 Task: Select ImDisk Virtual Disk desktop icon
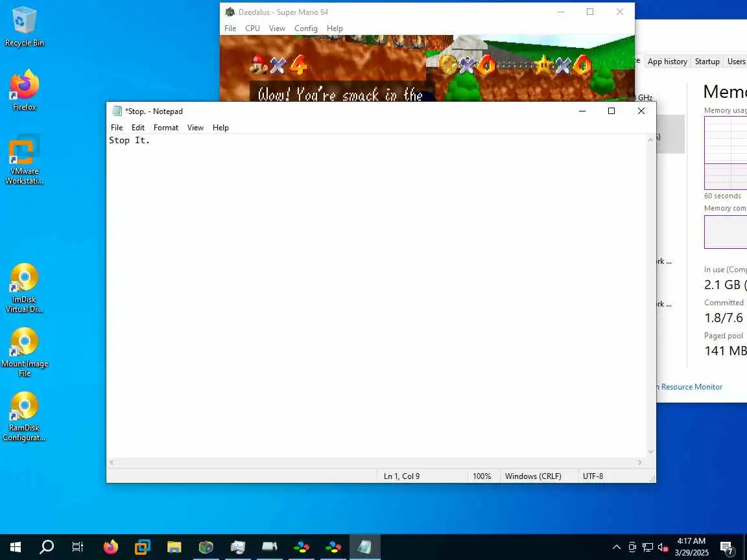pyautogui.click(x=24, y=288)
